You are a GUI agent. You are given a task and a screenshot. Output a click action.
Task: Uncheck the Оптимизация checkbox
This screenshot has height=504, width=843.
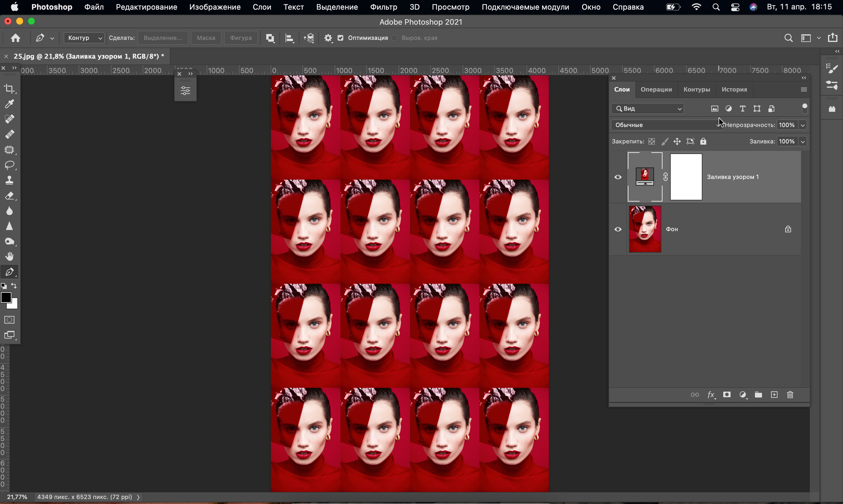340,38
